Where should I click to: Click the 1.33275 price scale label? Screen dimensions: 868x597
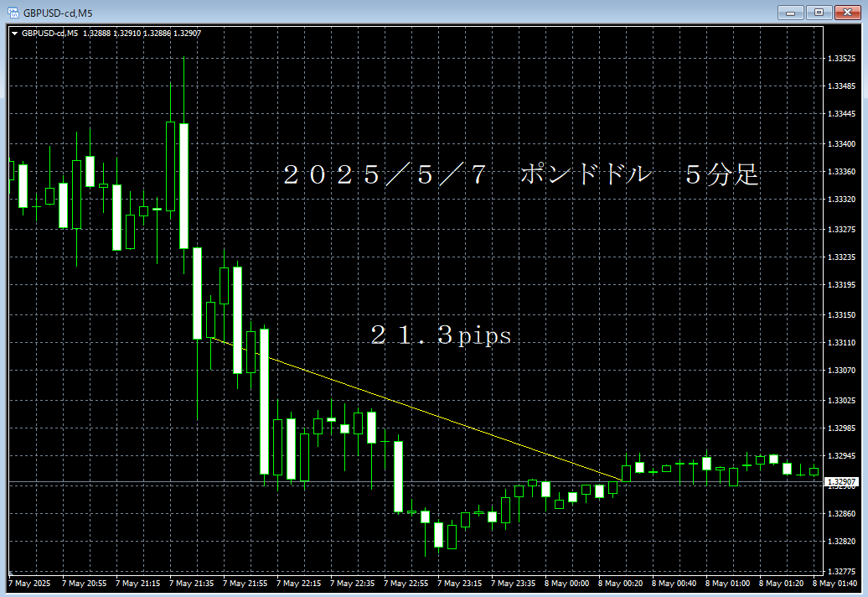pyautogui.click(x=841, y=229)
